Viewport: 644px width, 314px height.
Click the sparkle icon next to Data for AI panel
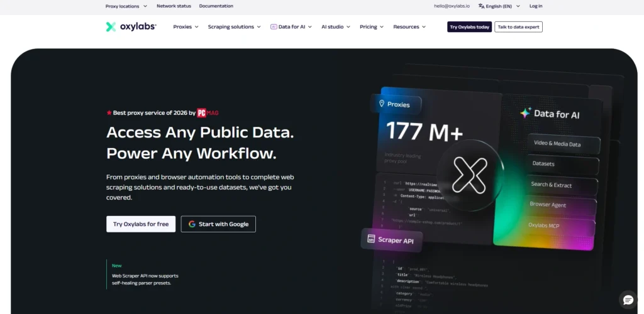pos(526,113)
